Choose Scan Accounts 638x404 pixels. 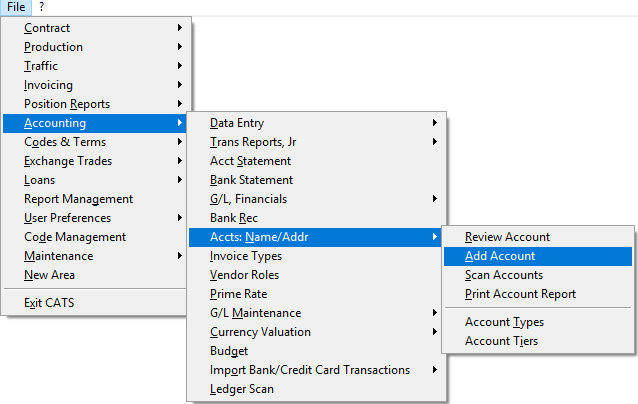click(538, 275)
